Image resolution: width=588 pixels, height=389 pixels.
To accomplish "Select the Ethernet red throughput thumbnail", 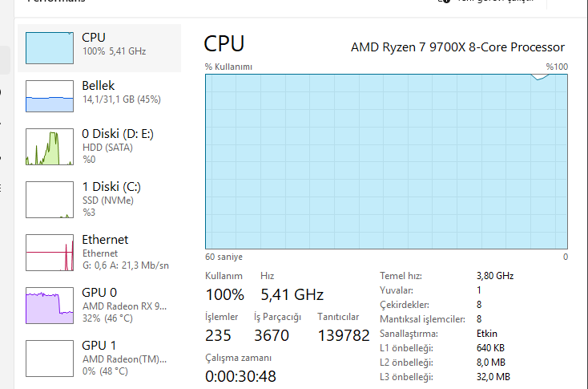I will [50, 253].
